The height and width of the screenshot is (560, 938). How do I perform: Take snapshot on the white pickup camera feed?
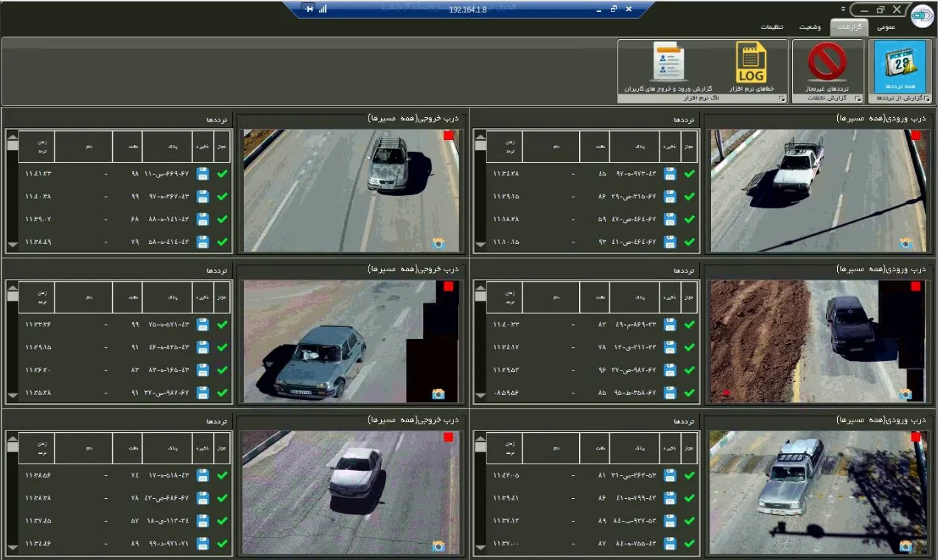[x=906, y=243]
